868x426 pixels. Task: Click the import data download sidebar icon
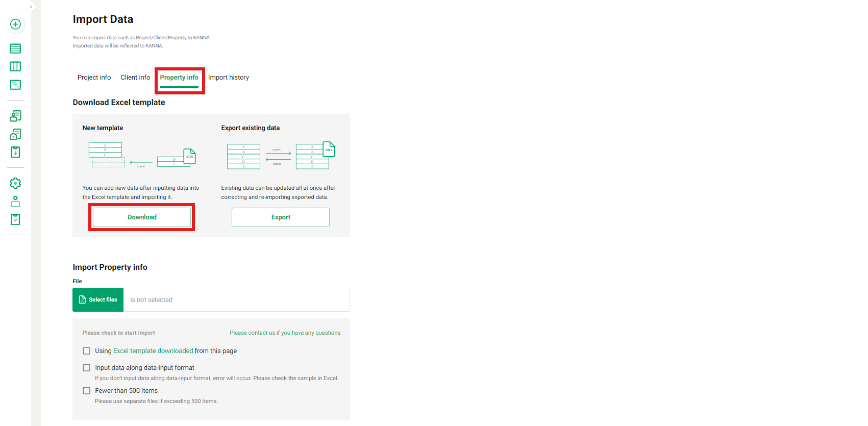[15, 152]
